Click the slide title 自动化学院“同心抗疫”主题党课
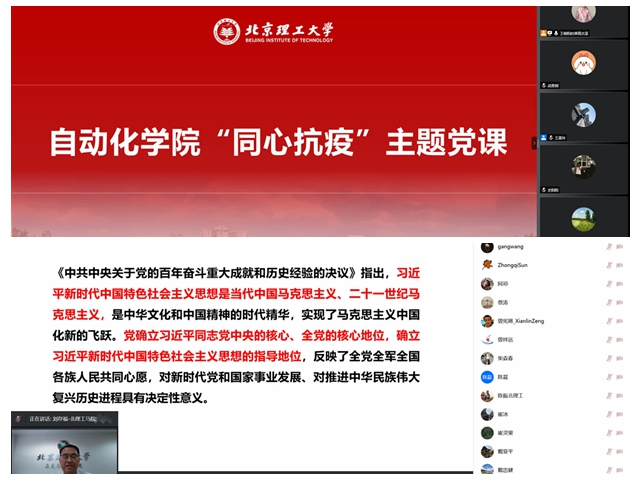This screenshot has width=640, height=480. pyautogui.click(x=279, y=143)
